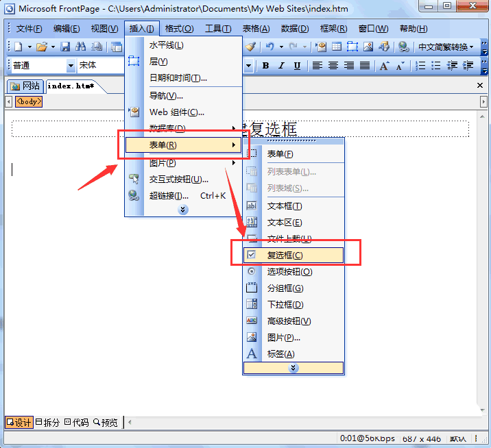Align text left

tap(318, 66)
